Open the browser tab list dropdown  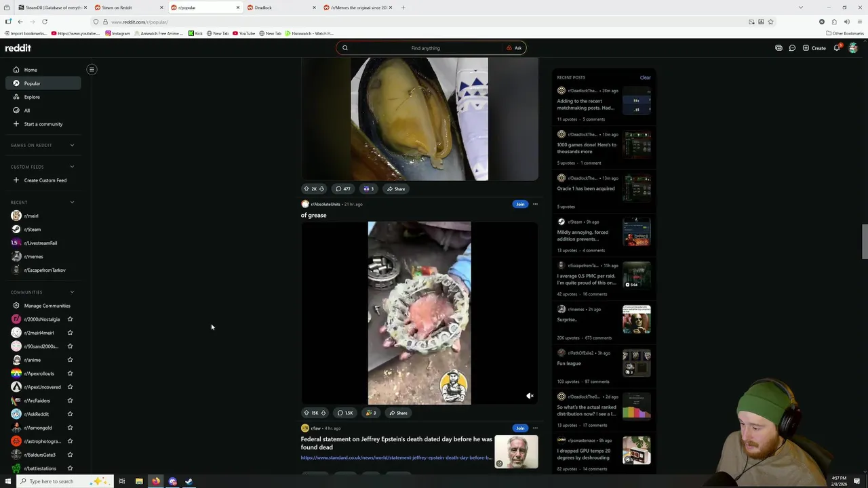[x=800, y=7]
